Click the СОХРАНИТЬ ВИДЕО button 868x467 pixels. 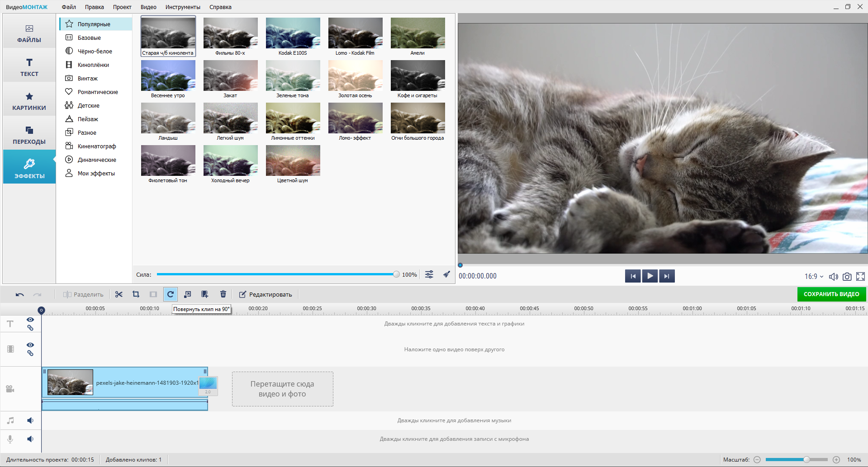[831, 294]
